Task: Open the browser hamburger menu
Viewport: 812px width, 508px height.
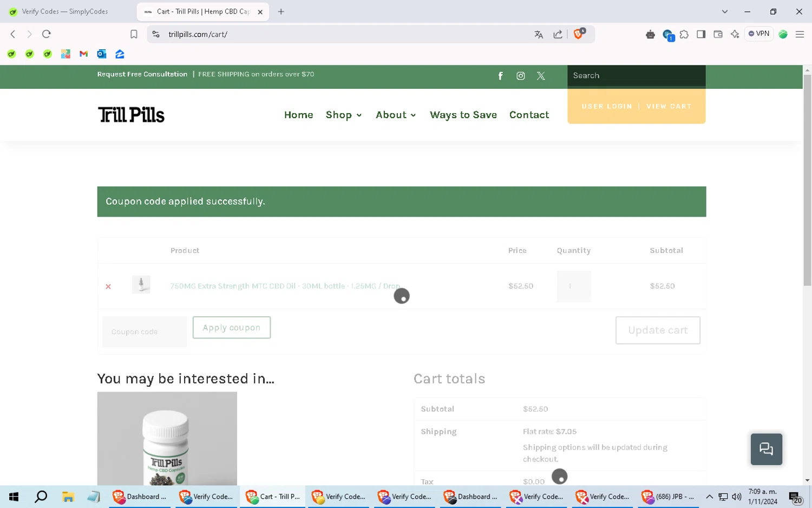Action: (800, 34)
